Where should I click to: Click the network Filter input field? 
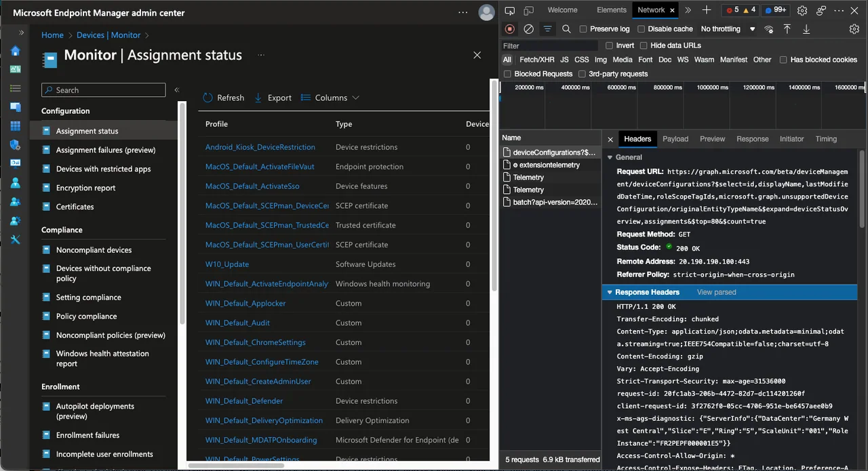549,45
